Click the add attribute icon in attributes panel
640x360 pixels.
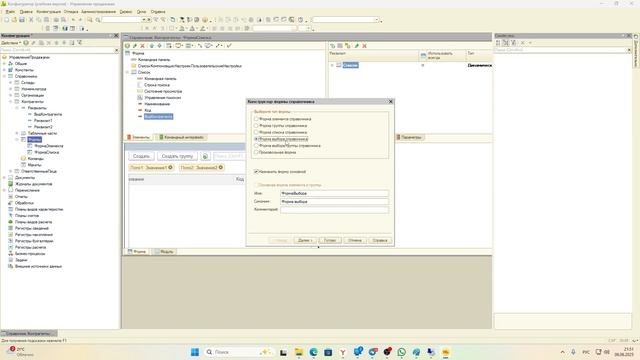[x=333, y=46]
